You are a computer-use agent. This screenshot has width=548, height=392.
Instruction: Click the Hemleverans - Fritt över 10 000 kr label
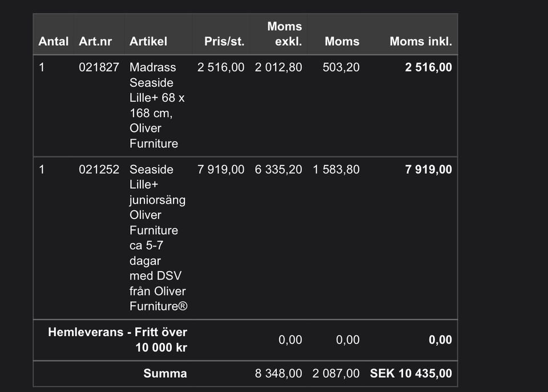tap(118, 340)
